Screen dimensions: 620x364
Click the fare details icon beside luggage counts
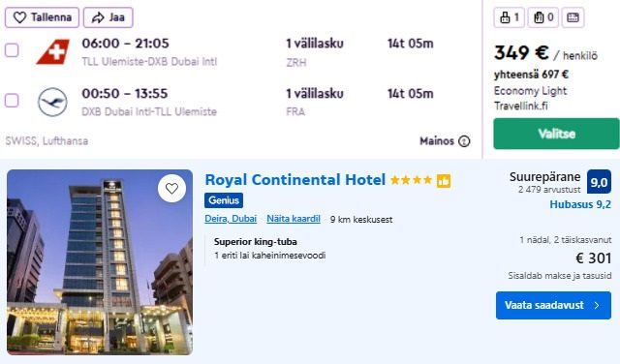(573, 17)
